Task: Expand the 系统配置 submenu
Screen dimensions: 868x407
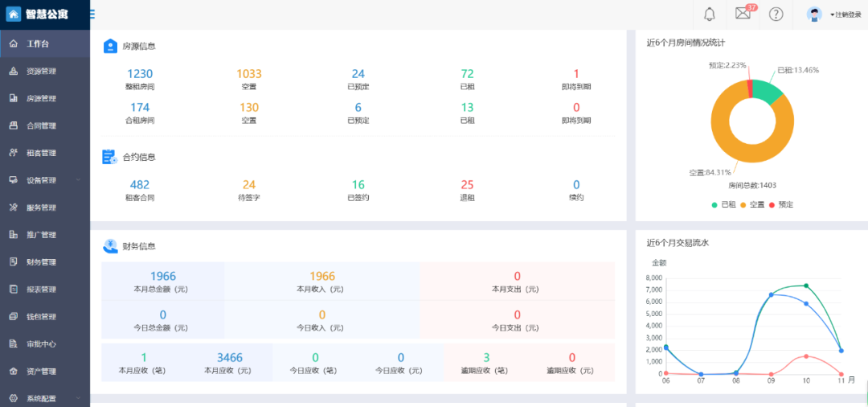Action: point(45,398)
